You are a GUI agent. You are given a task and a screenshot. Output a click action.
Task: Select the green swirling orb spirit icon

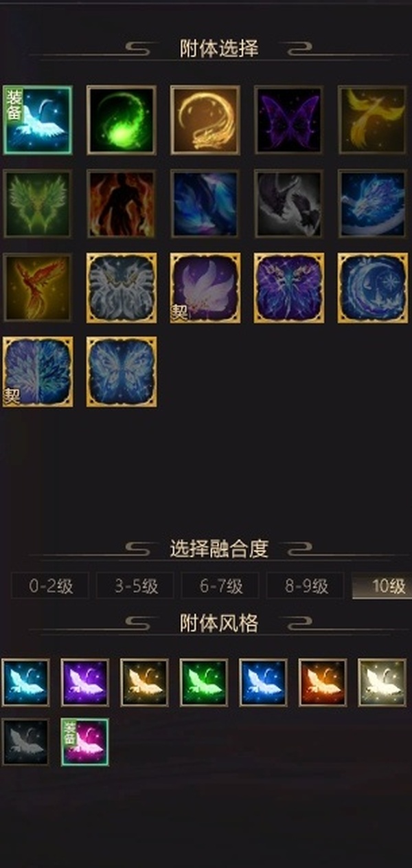[121, 120]
